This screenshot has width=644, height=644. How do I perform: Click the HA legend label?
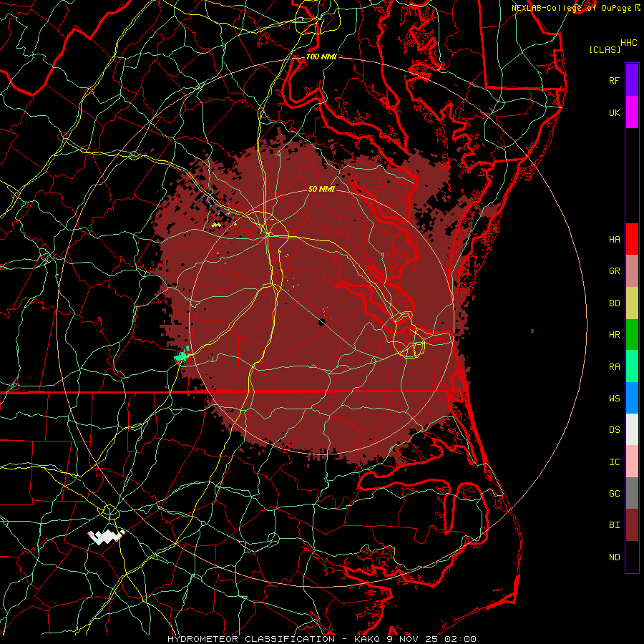pyautogui.click(x=614, y=239)
